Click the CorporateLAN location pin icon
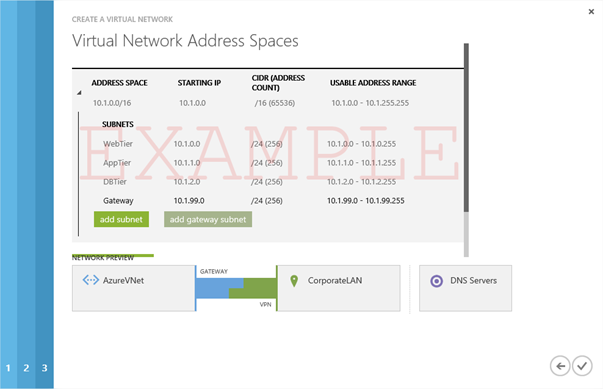 [294, 281]
